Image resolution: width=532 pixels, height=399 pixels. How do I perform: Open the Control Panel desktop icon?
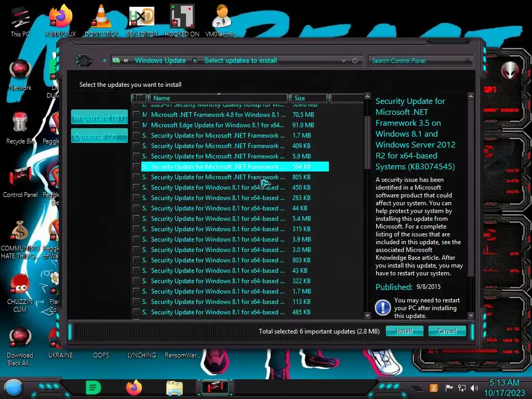(x=20, y=182)
